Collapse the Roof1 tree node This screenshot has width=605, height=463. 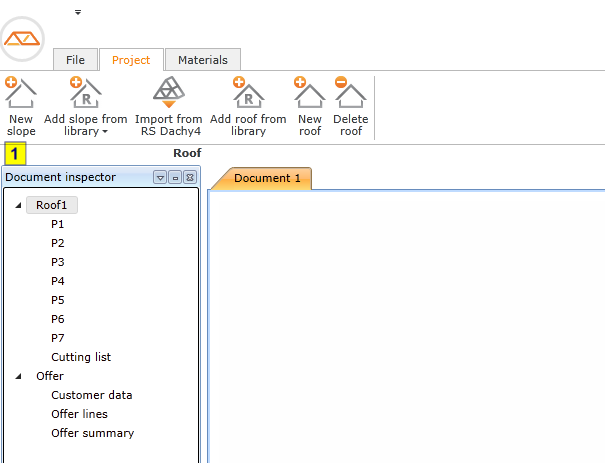tap(19, 205)
